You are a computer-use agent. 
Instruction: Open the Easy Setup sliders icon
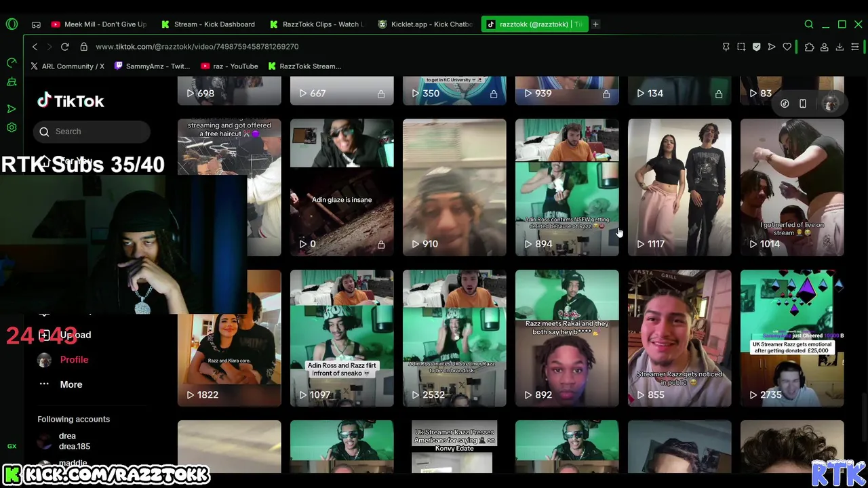[x=855, y=47]
